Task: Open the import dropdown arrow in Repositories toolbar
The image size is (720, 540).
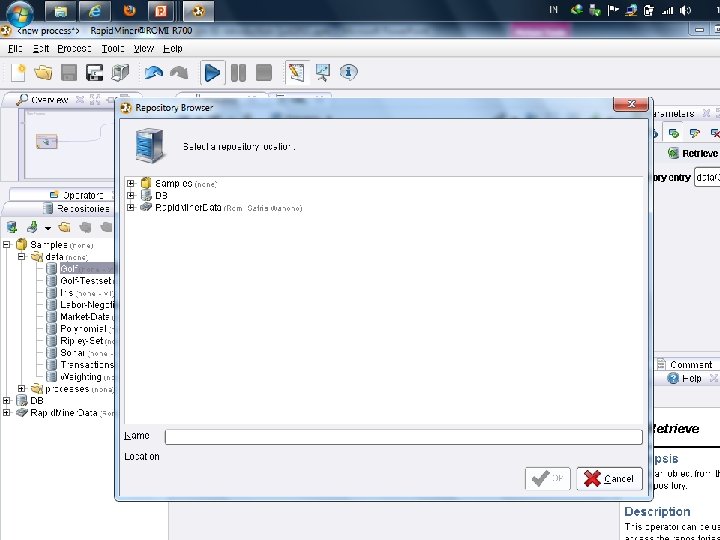Action: click(47, 228)
